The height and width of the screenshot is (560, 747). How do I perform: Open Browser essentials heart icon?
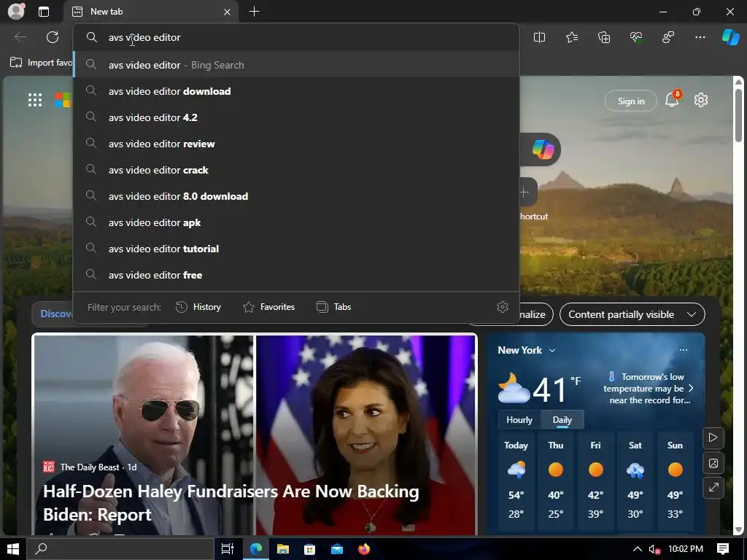coord(636,37)
